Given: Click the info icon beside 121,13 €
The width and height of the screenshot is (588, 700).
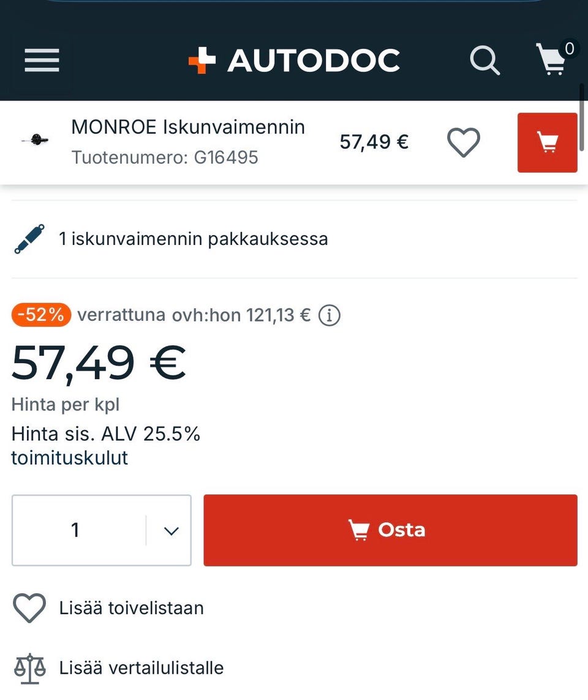Looking at the screenshot, I should pyautogui.click(x=330, y=315).
